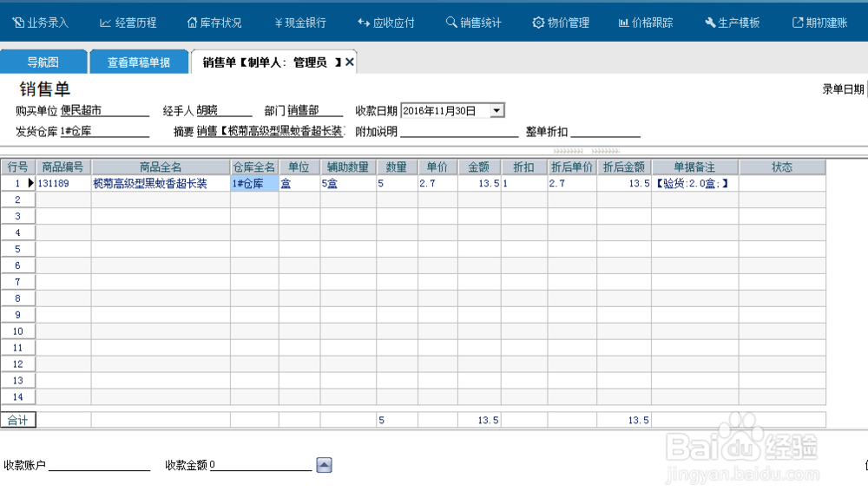Click the up arrow beside 收款金额

point(323,465)
